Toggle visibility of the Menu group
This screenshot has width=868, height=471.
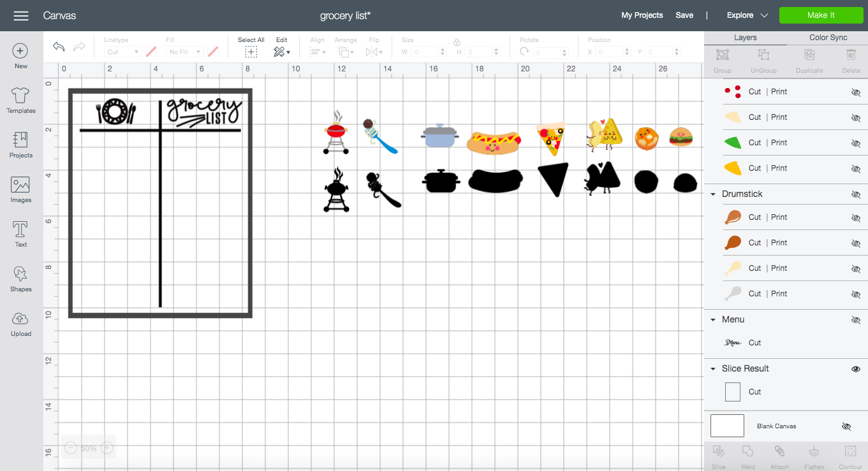[856, 319]
